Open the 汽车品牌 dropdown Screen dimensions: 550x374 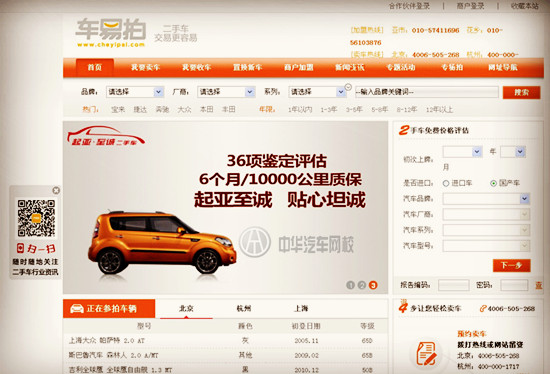click(486, 199)
